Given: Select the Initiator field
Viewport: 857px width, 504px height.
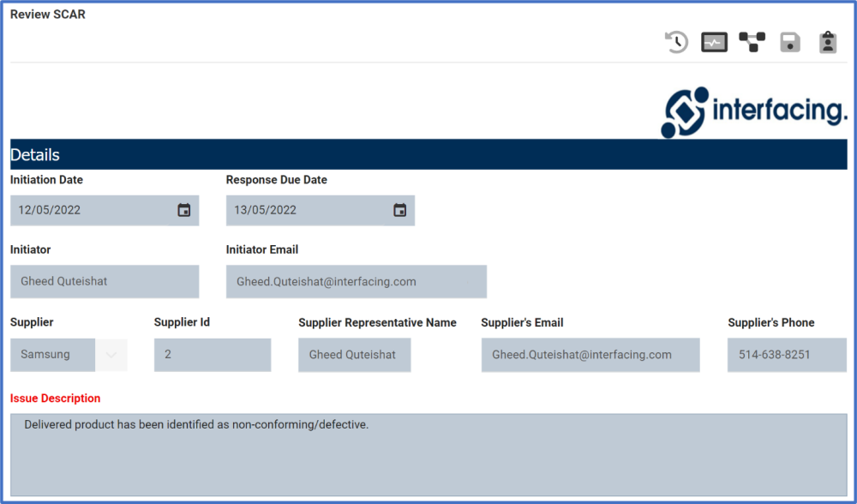Looking at the screenshot, I should point(105,281).
